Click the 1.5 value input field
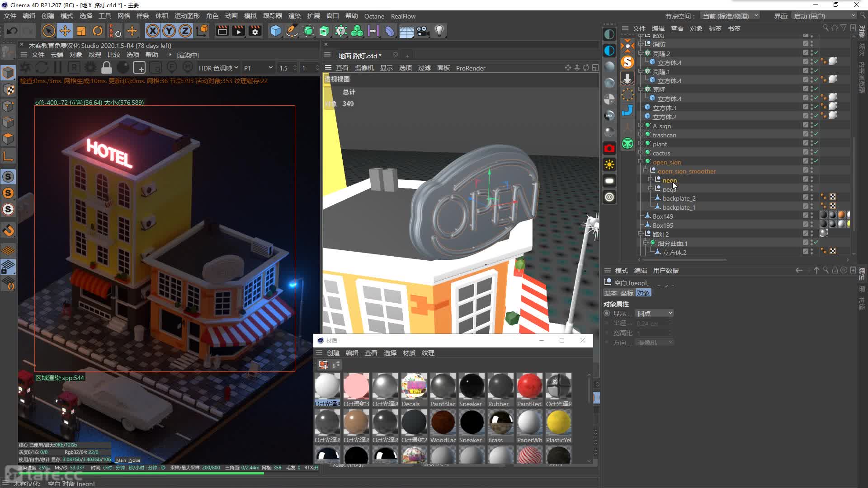Image resolution: width=868 pixels, height=488 pixels. (x=287, y=68)
